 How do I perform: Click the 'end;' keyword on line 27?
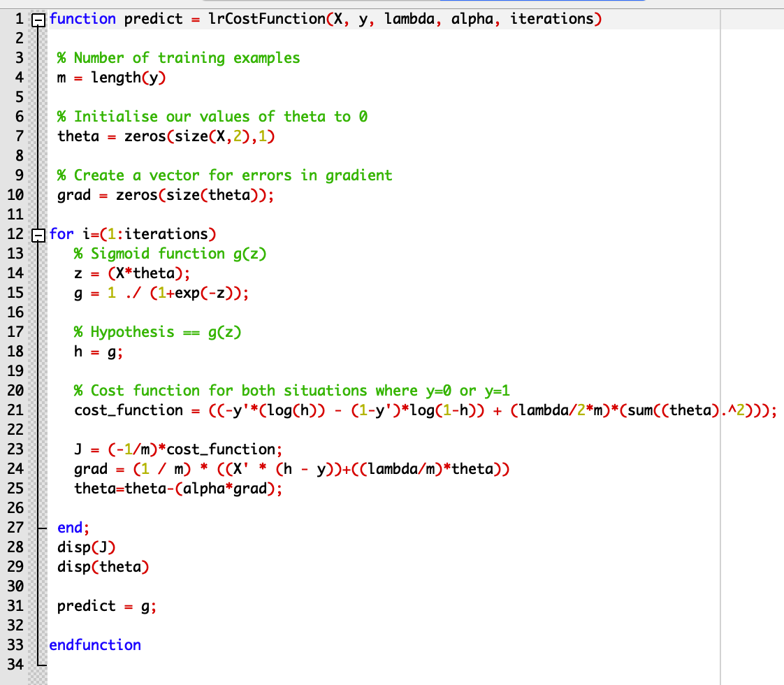click(73, 528)
